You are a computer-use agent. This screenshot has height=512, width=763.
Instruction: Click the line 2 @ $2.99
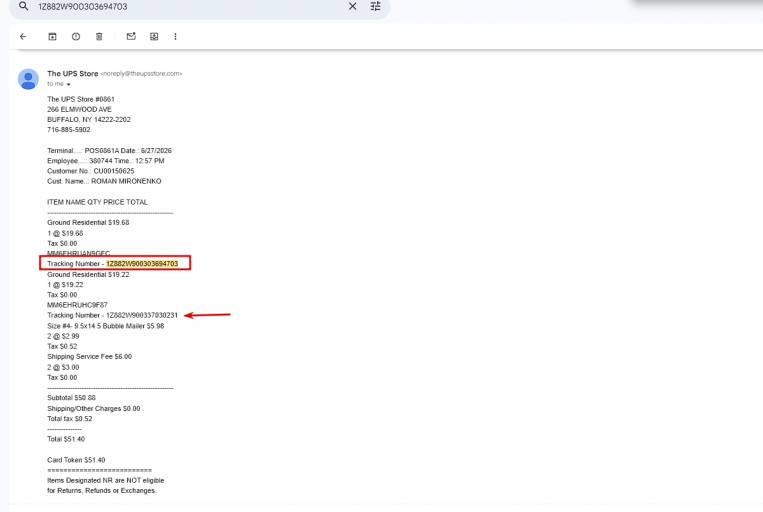point(63,336)
